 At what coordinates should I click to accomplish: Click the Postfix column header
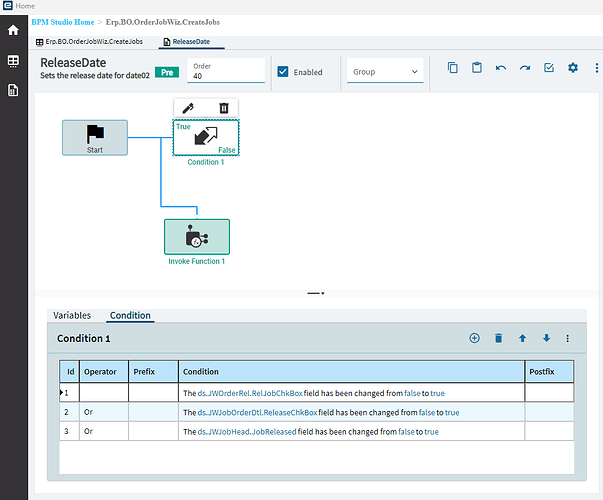[549, 372]
